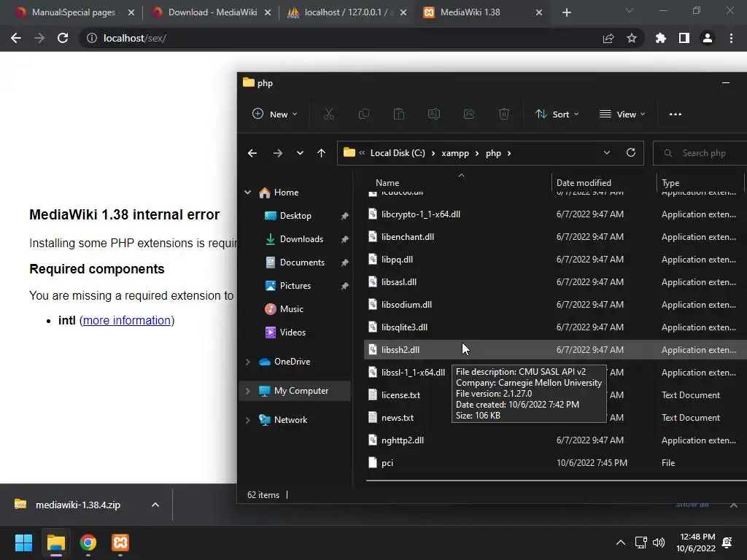Image resolution: width=747 pixels, height=560 pixels.
Task: Switch to Manual:Special pages tab
Action: (x=74, y=12)
